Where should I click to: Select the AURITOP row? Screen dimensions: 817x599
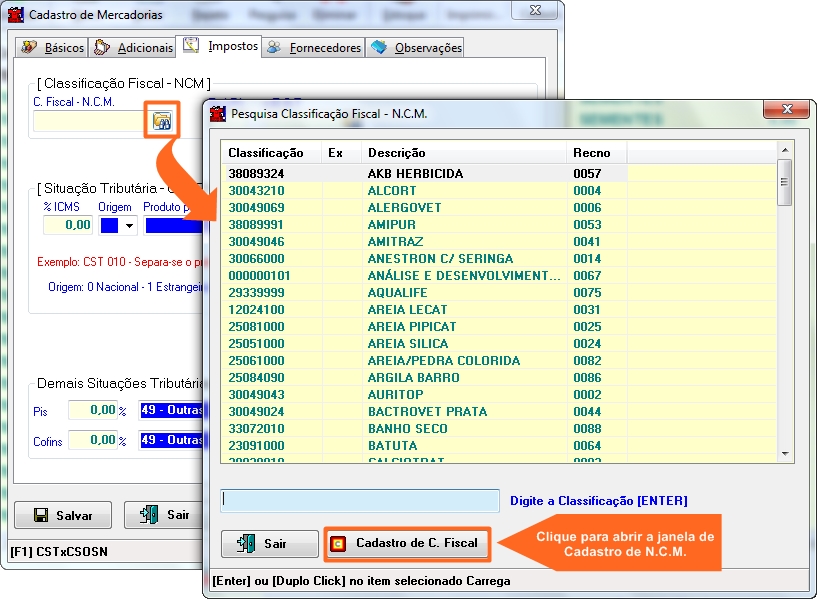(x=499, y=395)
